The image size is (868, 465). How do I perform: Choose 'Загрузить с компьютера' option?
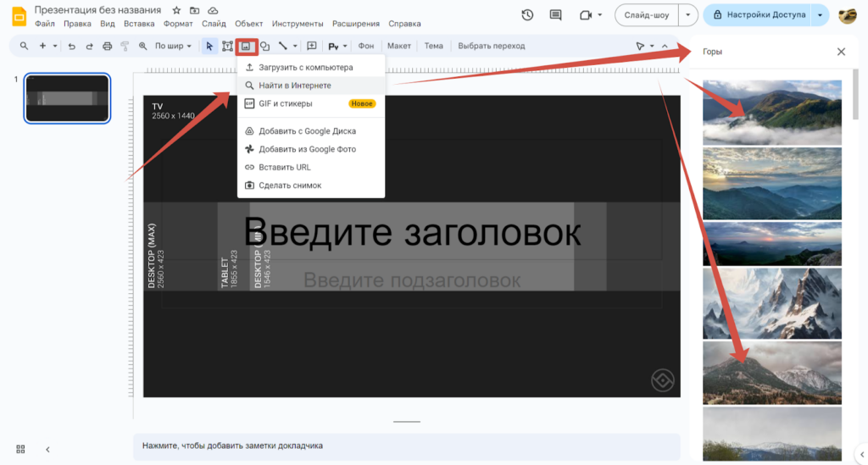tap(311, 68)
